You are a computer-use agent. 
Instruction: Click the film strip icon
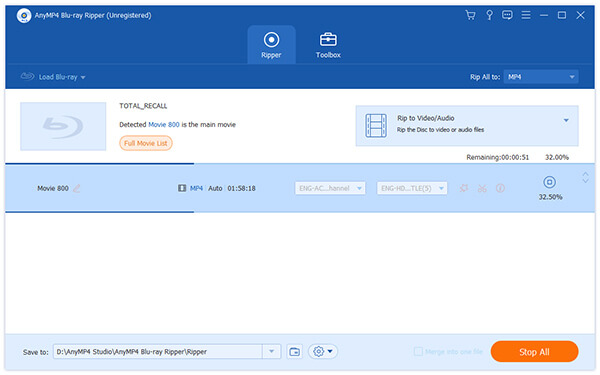[x=375, y=125]
